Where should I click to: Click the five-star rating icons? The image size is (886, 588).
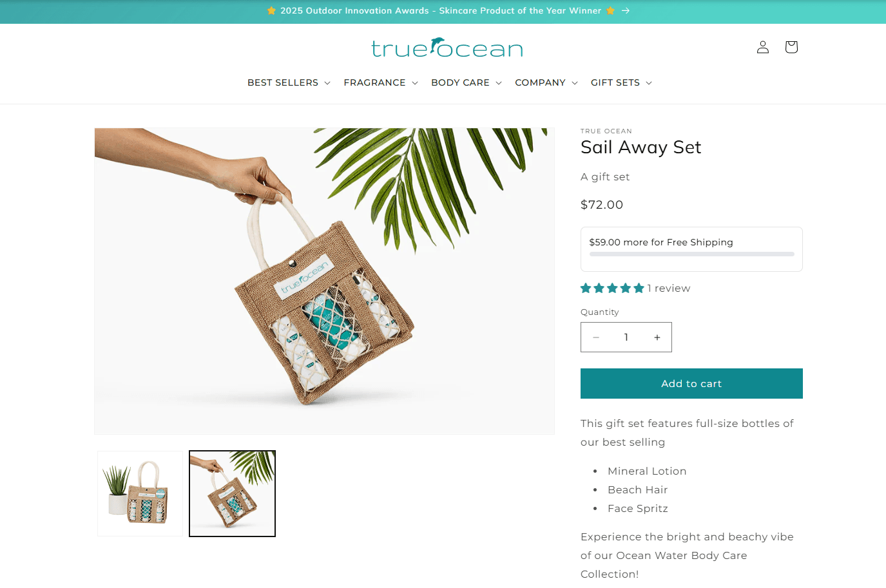(x=612, y=289)
